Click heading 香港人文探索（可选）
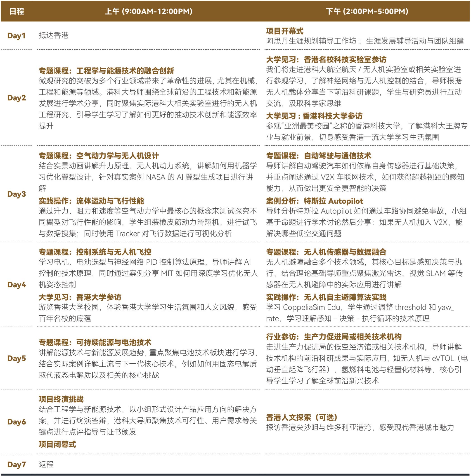Image resolution: width=471 pixels, height=476 pixels. (x=301, y=417)
